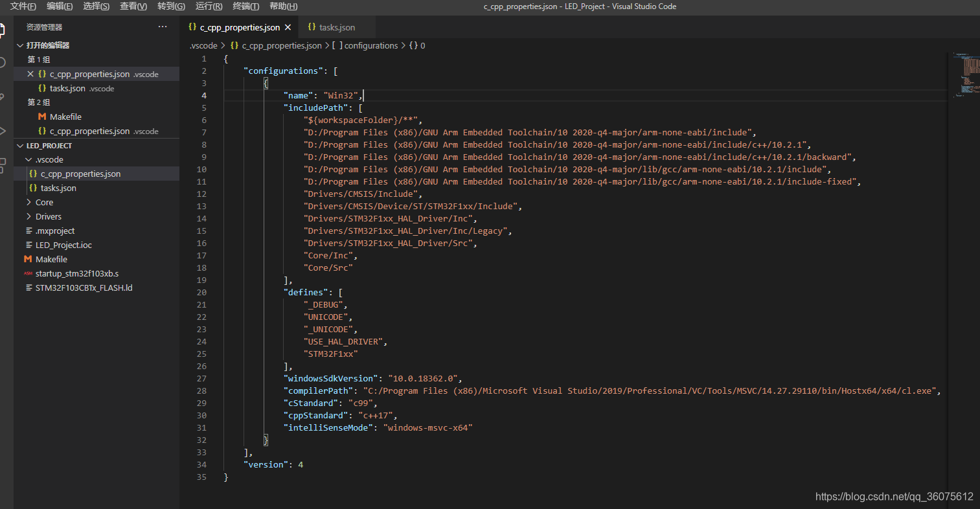Click line number 20 in the gutter
The height and width of the screenshot is (509, 980).
(x=201, y=292)
